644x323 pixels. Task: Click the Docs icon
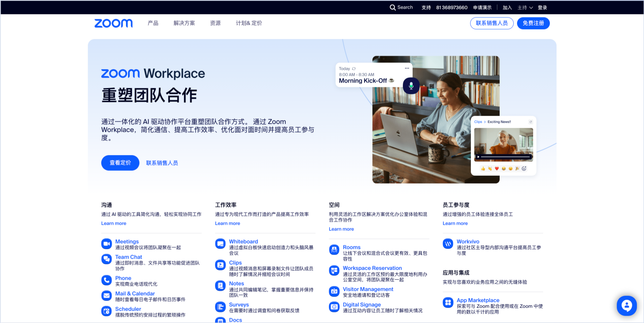tap(220, 320)
